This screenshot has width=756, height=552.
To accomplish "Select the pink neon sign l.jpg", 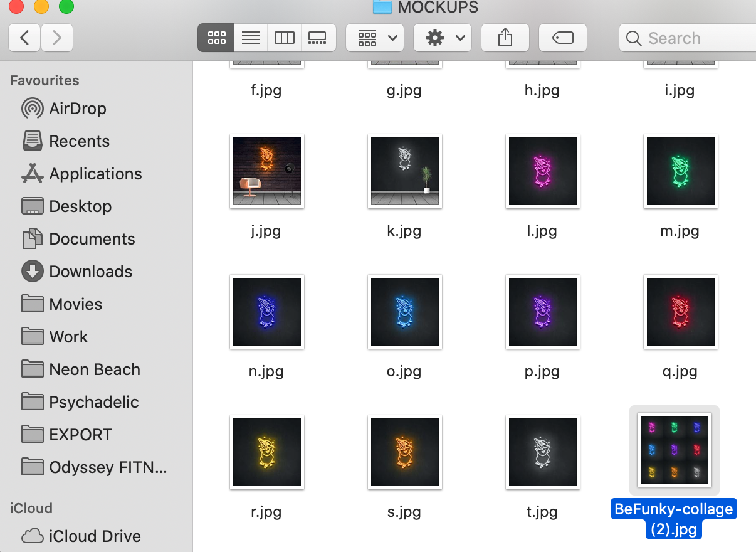I will (x=542, y=171).
